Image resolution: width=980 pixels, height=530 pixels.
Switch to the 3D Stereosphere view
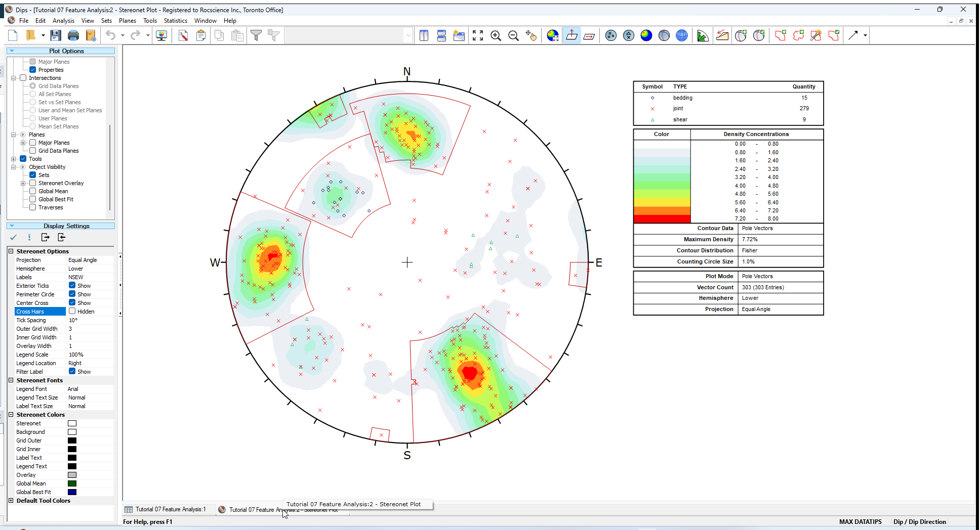[681, 35]
